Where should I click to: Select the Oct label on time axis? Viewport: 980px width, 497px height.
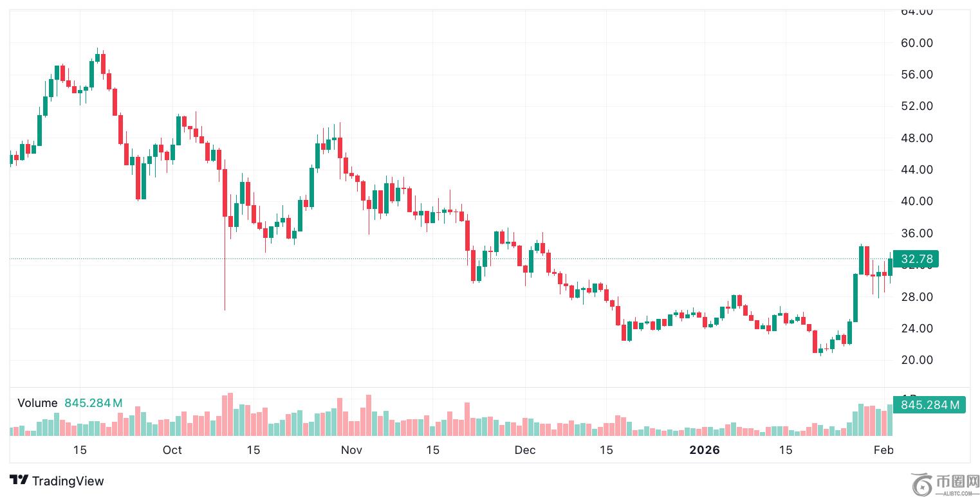point(172,450)
